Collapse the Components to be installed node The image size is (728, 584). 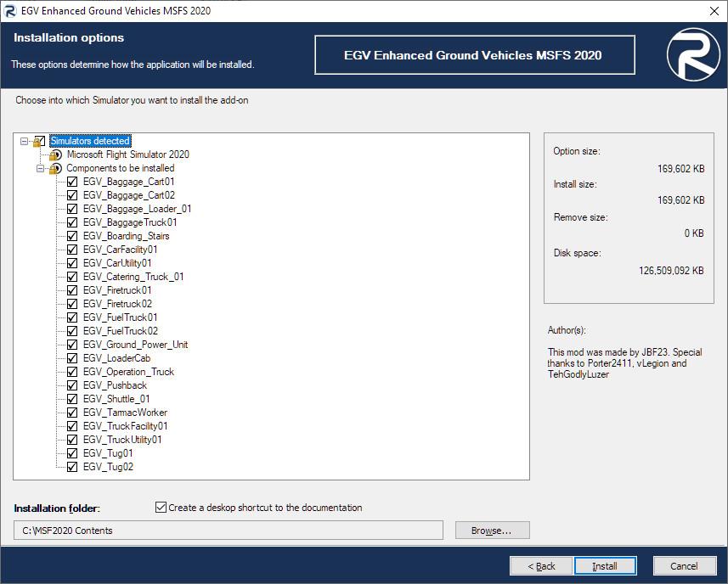(x=41, y=168)
